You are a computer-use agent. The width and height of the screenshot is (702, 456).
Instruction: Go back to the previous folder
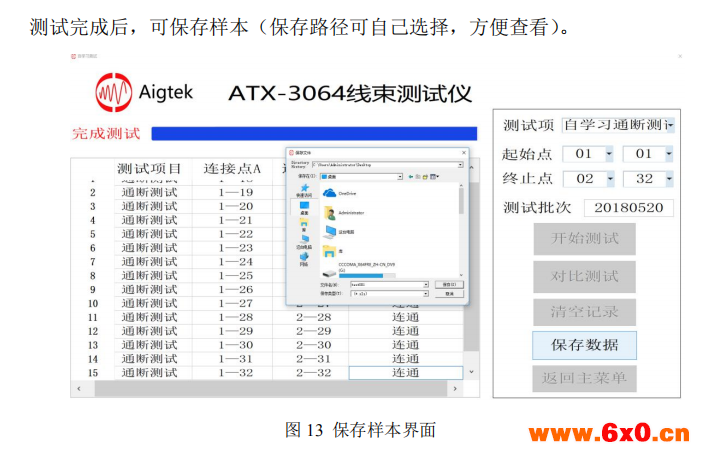click(x=411, y=177)
